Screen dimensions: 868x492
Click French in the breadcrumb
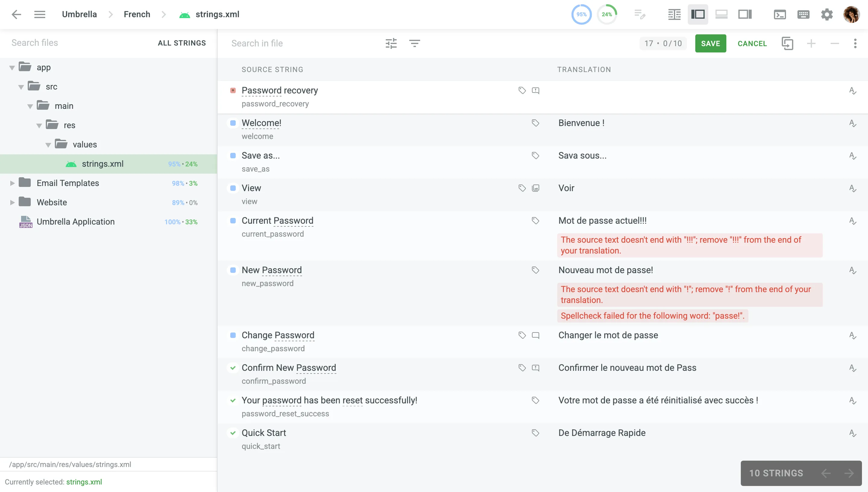(x=137, y=14)
